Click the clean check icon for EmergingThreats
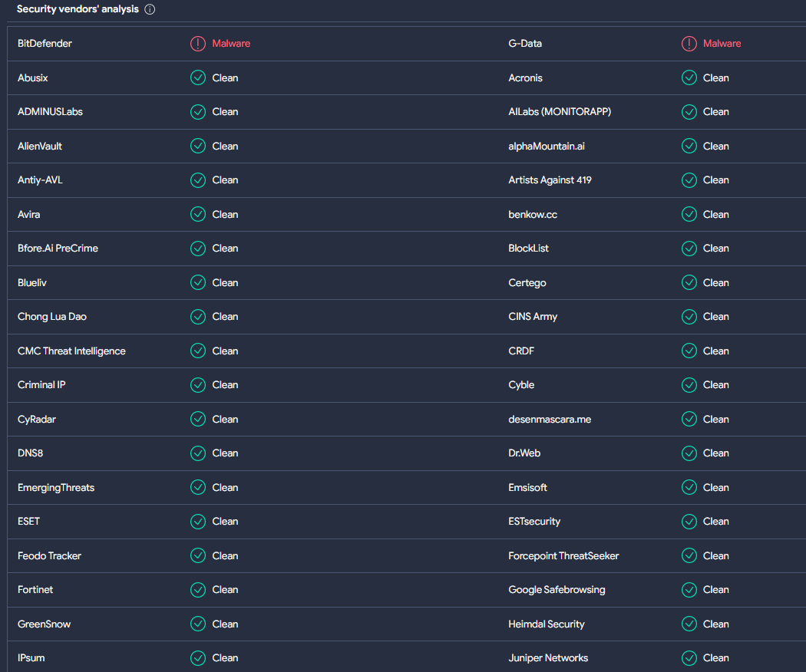Viewport: 806px width, 672px height. [x=198, y=488]
